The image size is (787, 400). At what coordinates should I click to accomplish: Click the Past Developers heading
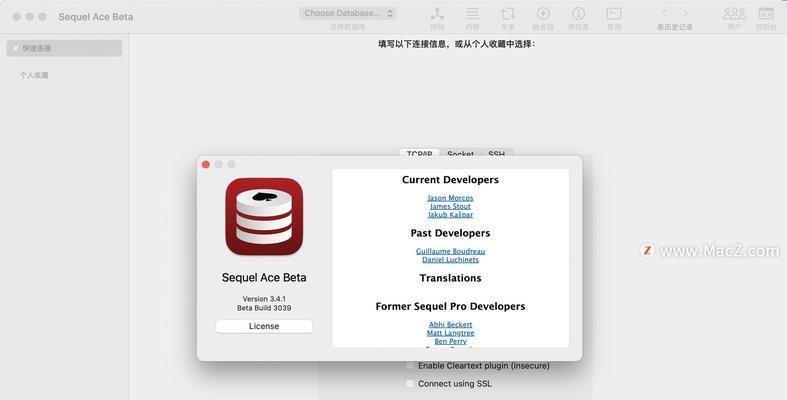click(x=450, y=233)
